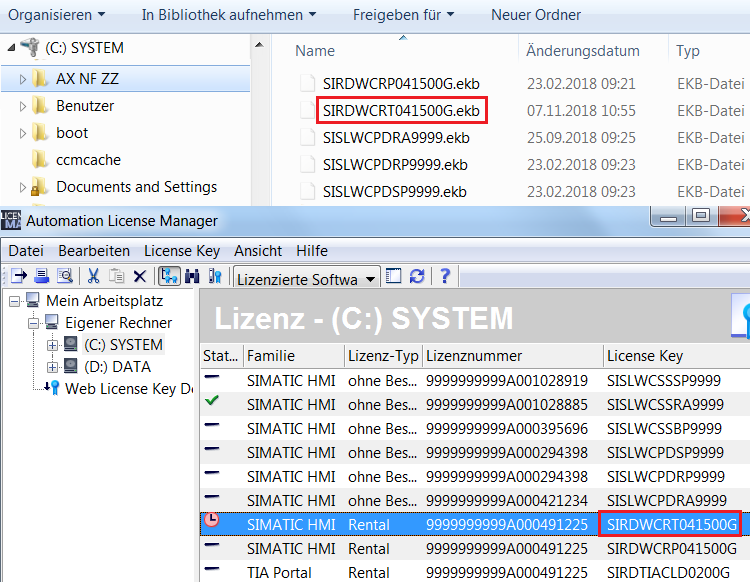This screenshot has height=582, width=750.
Task: Click the (D:) DATA drive icon
Action: point(70,366)
